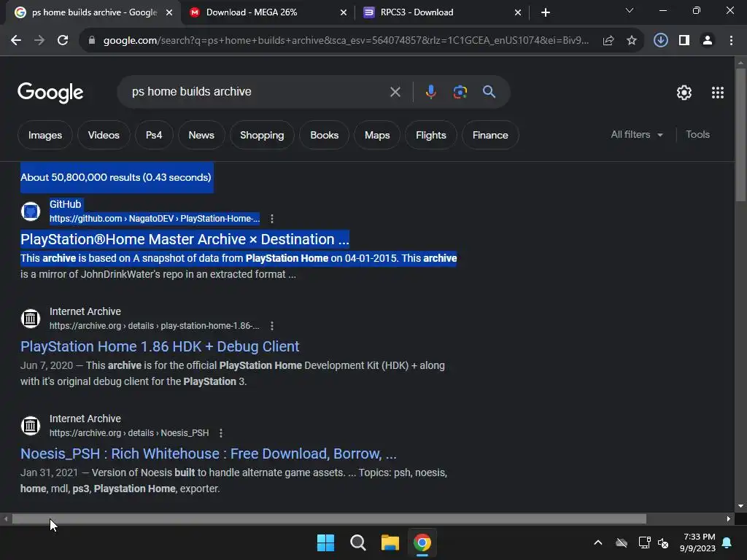
Task: Open PlayStation Home Master Archive link
Action: point(185,239)
